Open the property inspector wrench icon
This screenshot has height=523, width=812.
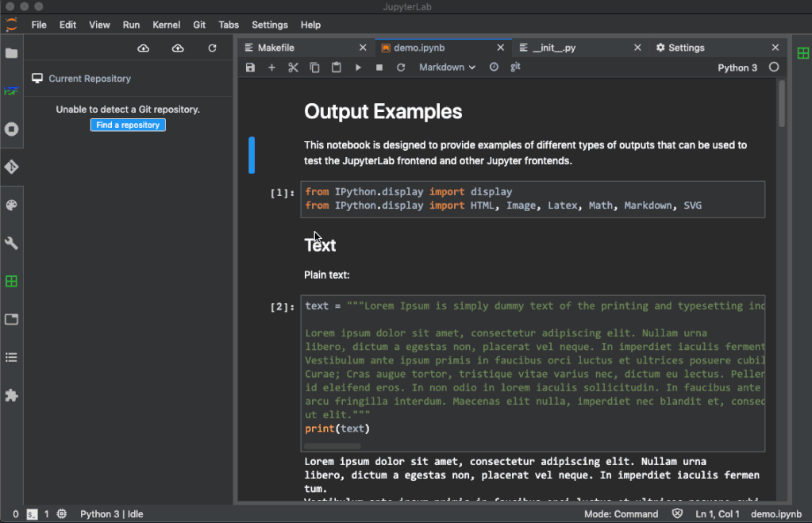tap(12, 243)
